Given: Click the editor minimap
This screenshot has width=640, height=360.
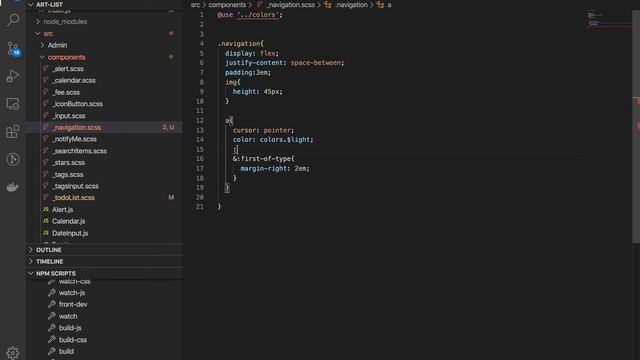Looking at the screenshot, I should click(x=608, y=19).
